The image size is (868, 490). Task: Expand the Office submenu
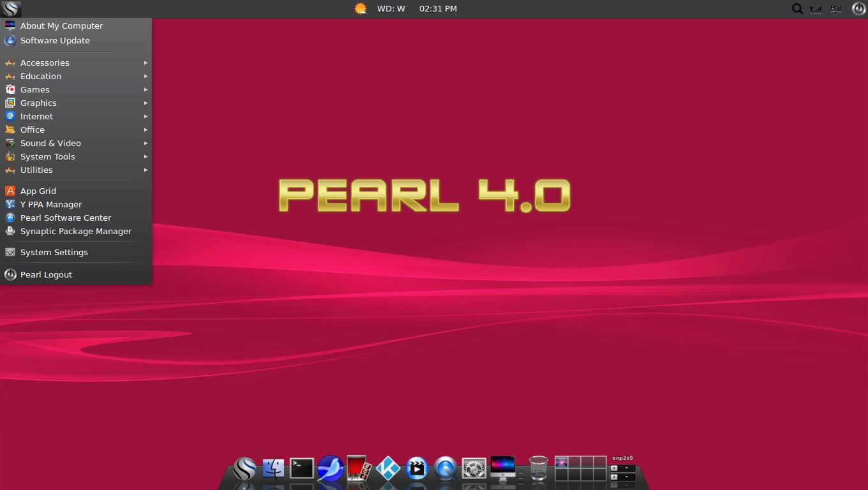(x=76, y=130)
